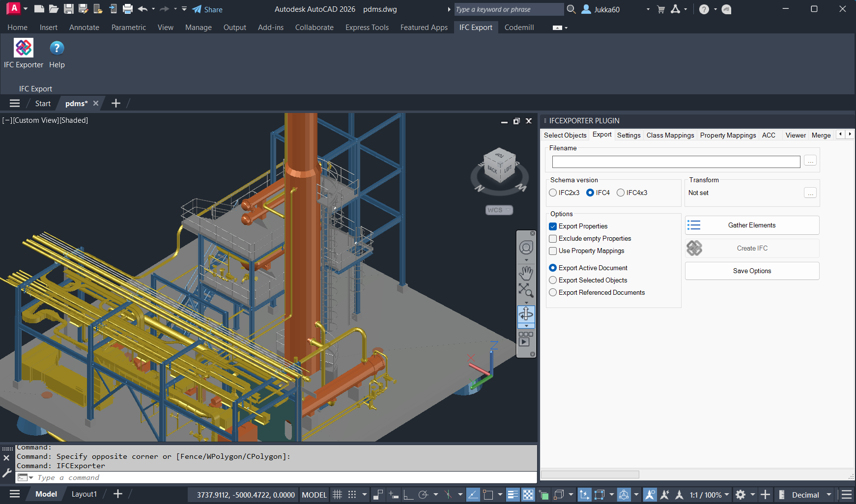Click the Save icon in quick access toolbar
856x504 pixels.
pos(69,9)
